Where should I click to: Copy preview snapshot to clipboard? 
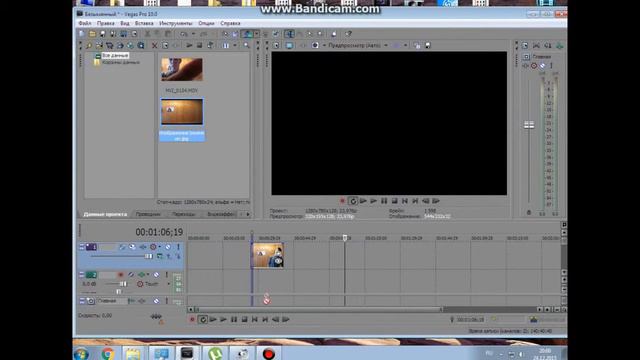coord(417,46)
